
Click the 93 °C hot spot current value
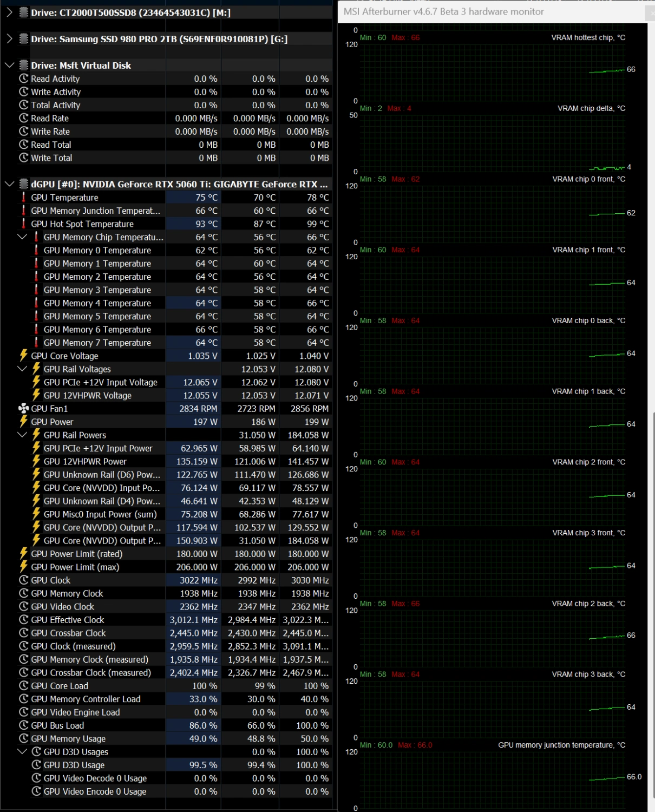click(x=206, y=224)
